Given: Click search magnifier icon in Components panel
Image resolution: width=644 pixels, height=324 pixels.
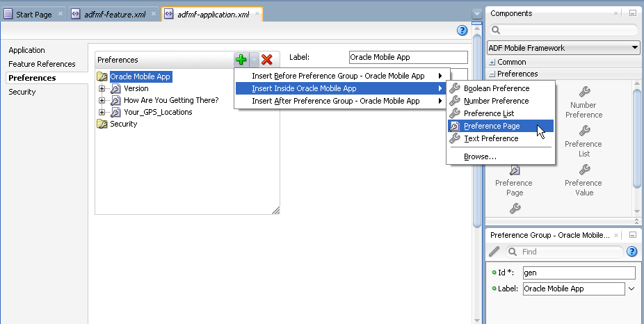Looking at the screenshot, I should point(496,30).
